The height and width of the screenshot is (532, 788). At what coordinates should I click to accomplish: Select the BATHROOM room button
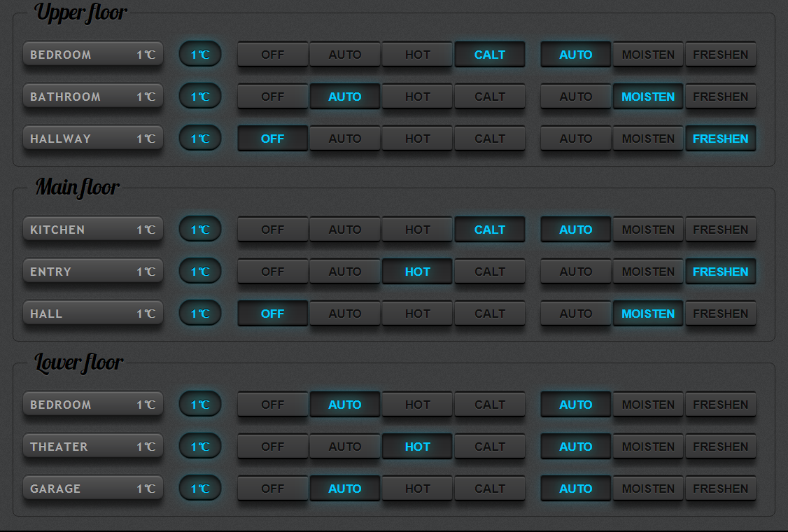coord(93,96)
